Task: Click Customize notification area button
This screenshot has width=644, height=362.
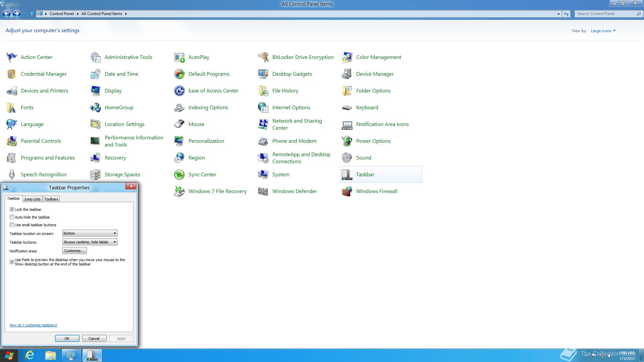Action: [74, 251]
